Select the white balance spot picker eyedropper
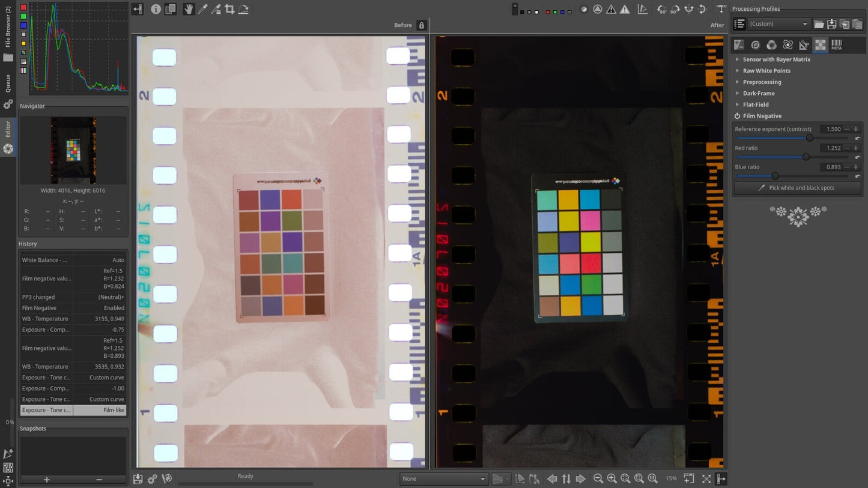Viewport: 868px width, 488px height. 202,9
